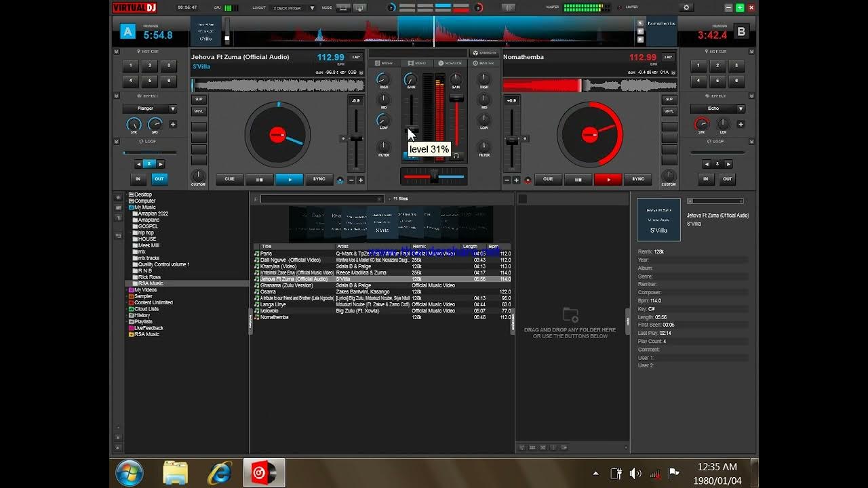Switch to the MIXER tab
This screenshot has height=488, width=868.
pos(384,63)
